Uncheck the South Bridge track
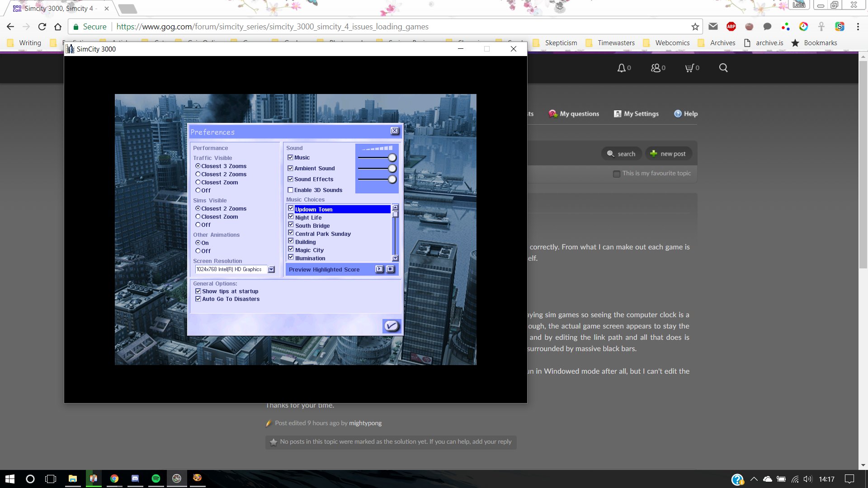 pyautogui.click(x=291, y=225)
